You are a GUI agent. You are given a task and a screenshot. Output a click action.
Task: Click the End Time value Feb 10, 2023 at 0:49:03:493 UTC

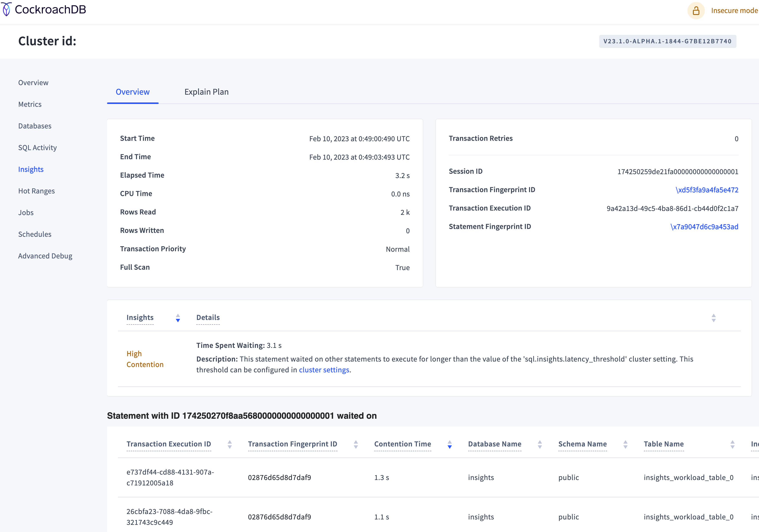coord(359,157)
